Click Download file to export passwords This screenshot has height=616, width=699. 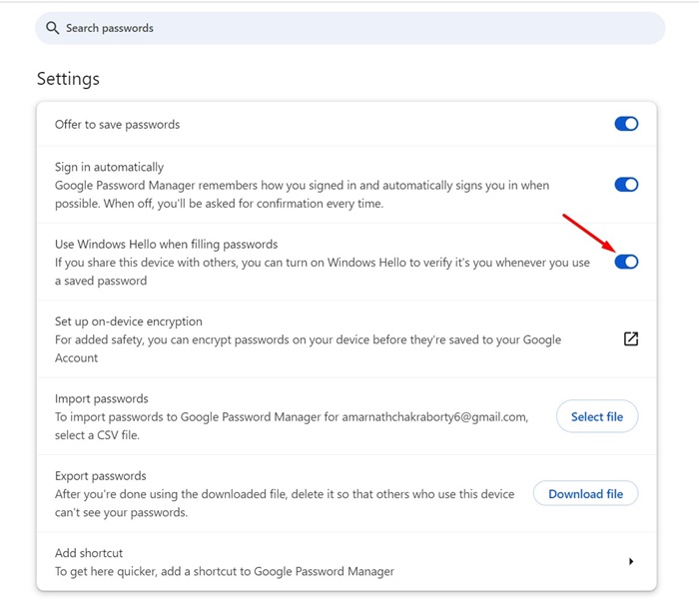585,493
